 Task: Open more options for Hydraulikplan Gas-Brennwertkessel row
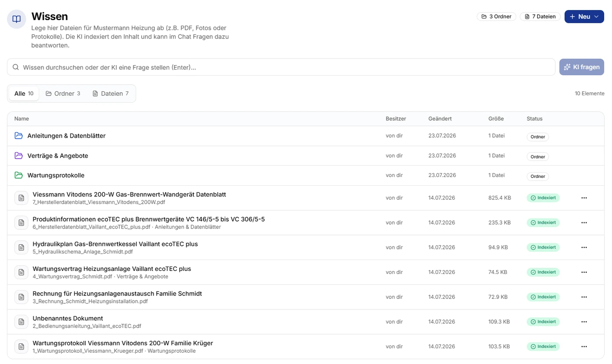(x=584, y=247)
